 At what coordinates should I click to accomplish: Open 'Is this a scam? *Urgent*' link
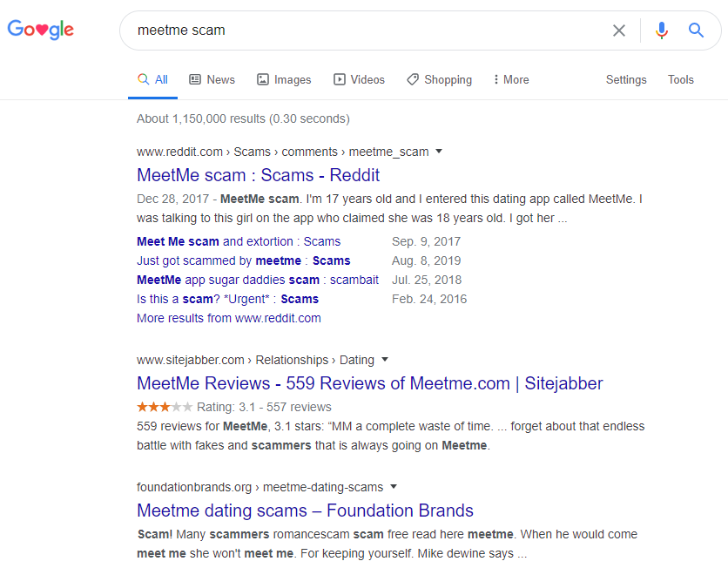227,299
